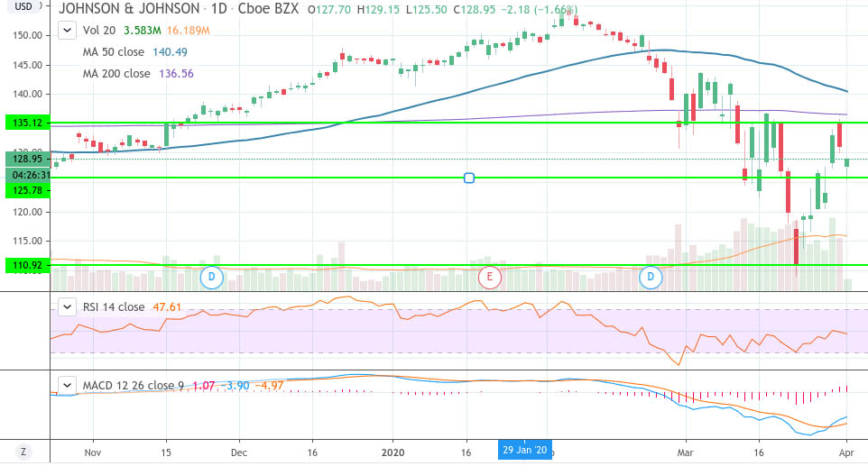
Task: Click the volume MA value 16.189M
Action: click(x=189, y=31)
